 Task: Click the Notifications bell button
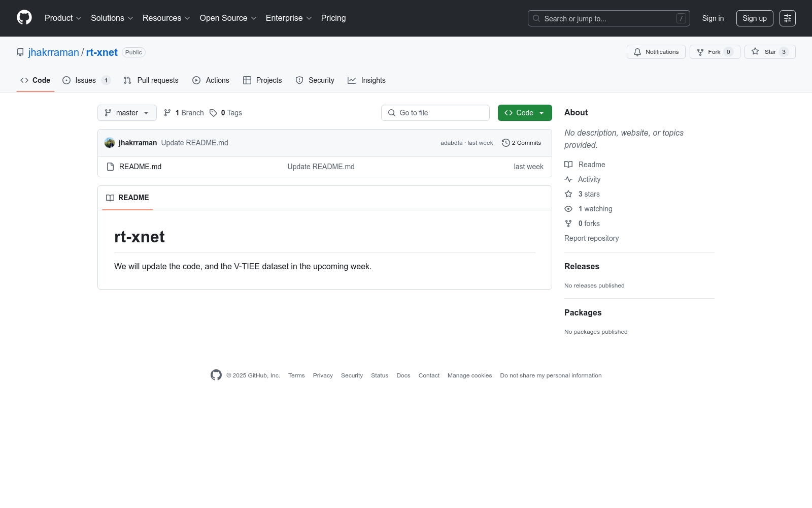pyautogui.click(x=656, y=52)
